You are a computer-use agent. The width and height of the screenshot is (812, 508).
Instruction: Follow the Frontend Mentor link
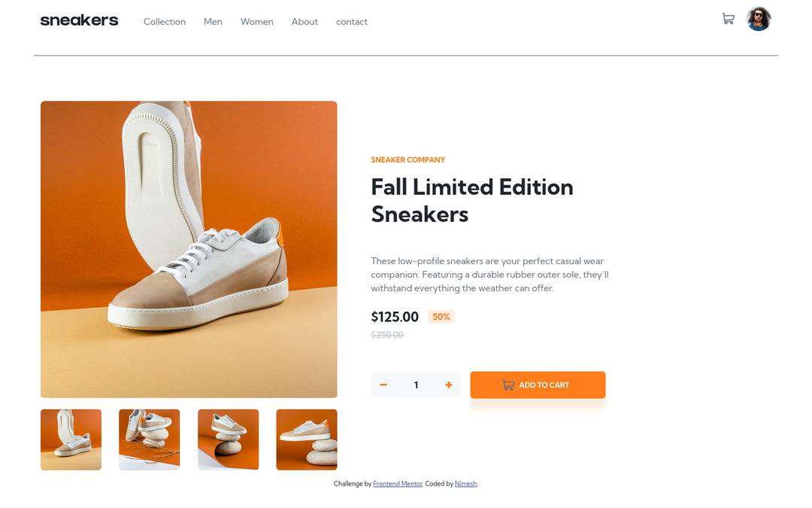click(x=398, y=484)
